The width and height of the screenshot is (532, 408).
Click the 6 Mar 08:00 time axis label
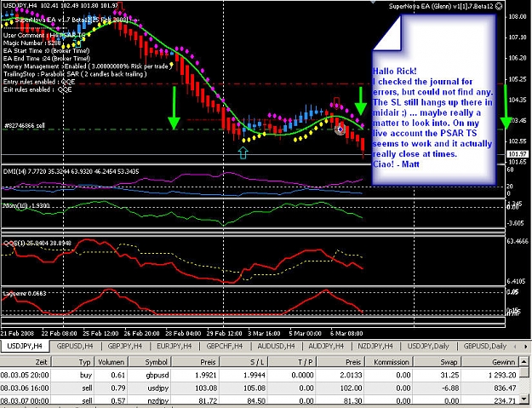pyautogui.click(x=346, y=333)
